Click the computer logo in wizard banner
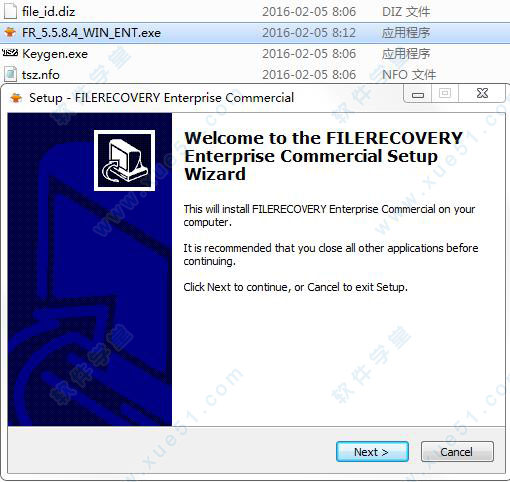 click(x=124, y=160)
